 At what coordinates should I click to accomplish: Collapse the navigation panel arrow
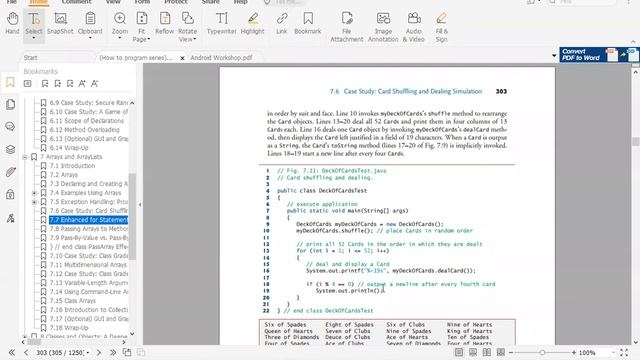tap(140, 204)
